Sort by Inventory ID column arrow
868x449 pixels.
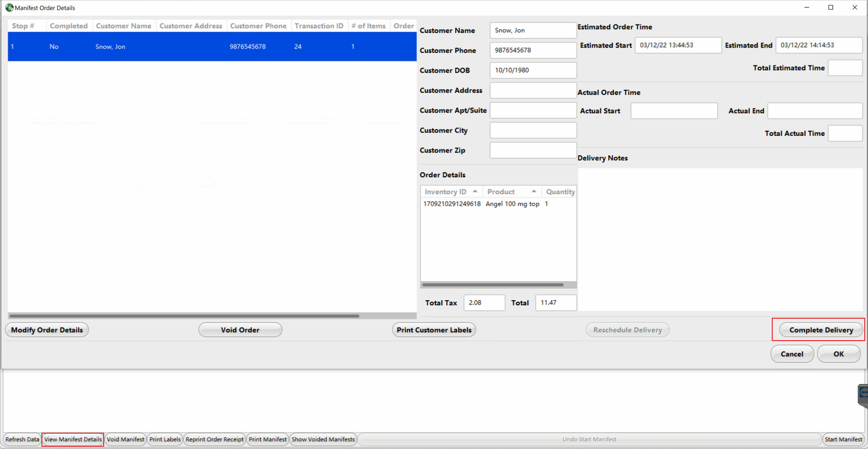pyautogui.click(x=475, y=191)
